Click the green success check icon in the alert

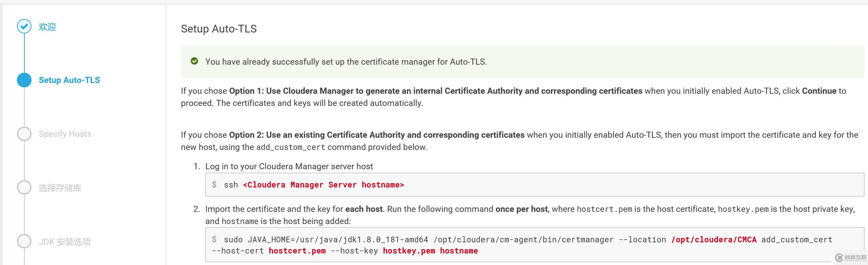pos(194,61)
